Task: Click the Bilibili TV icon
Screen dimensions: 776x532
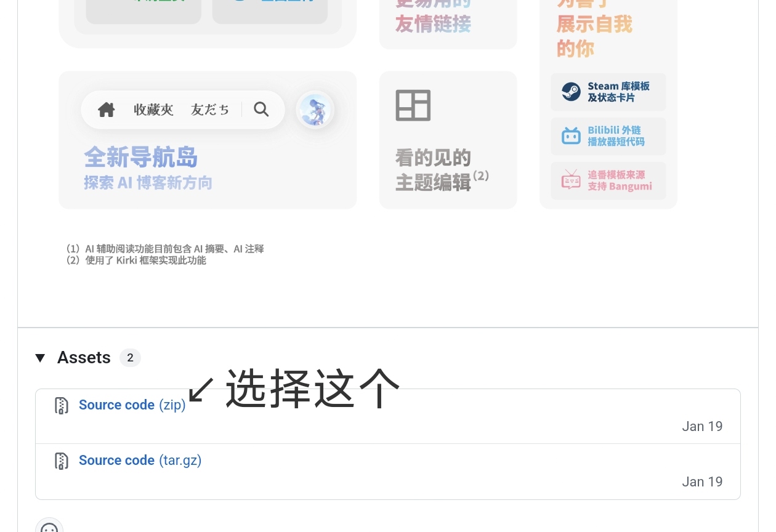Action: click(x=571, y=135)
